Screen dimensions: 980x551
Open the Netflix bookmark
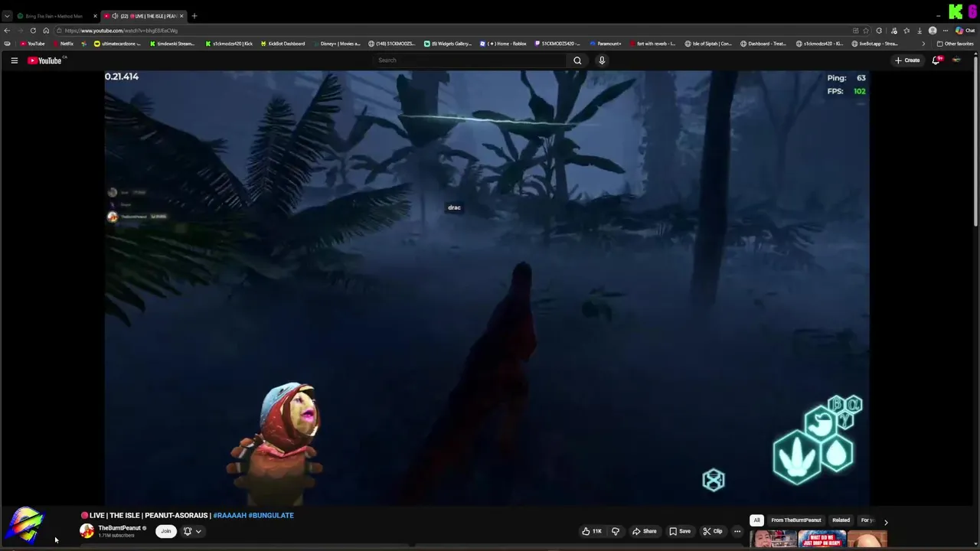(x=63, y=44)
